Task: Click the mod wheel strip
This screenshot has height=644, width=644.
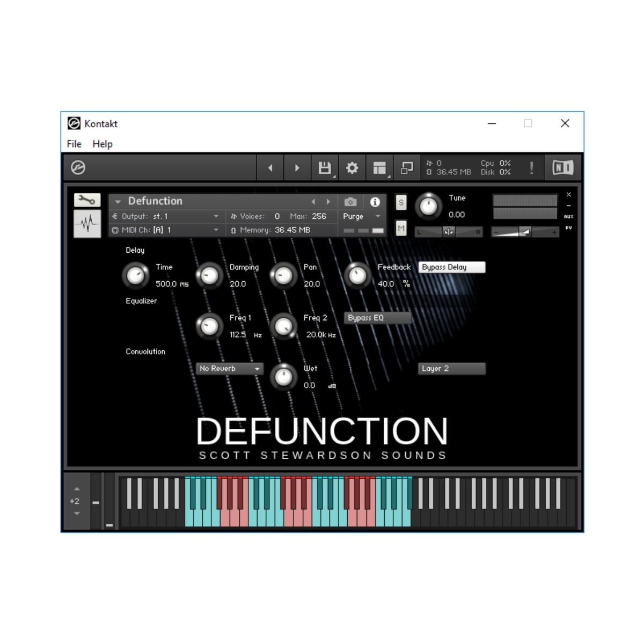Action: (x=109, y=501)
